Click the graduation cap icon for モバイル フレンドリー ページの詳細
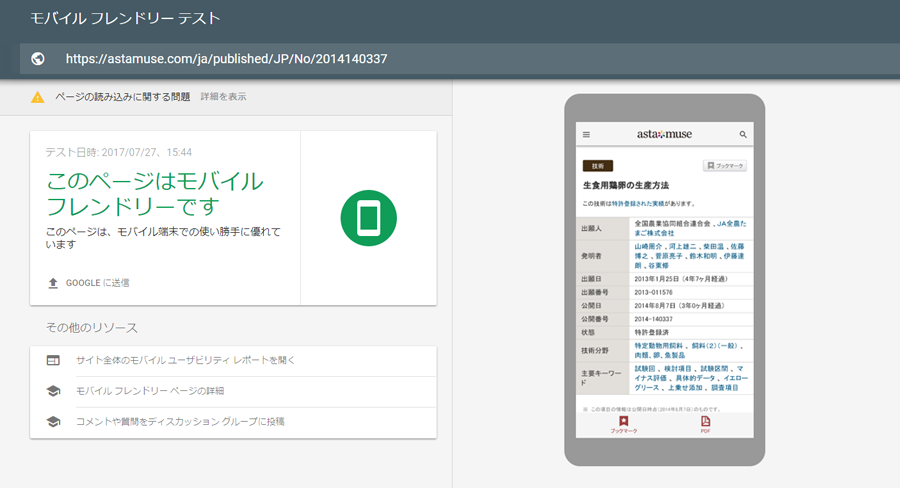 53,391
